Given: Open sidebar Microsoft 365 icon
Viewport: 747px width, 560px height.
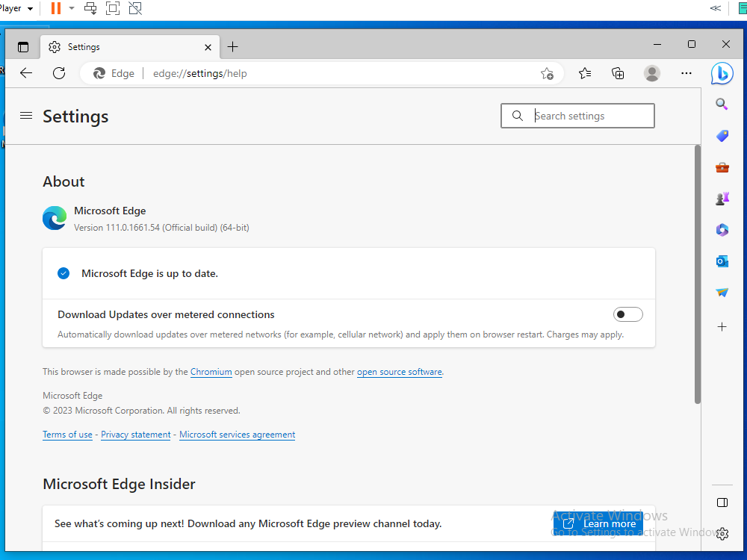Looking at the screenshot, I should coord(722,230).
